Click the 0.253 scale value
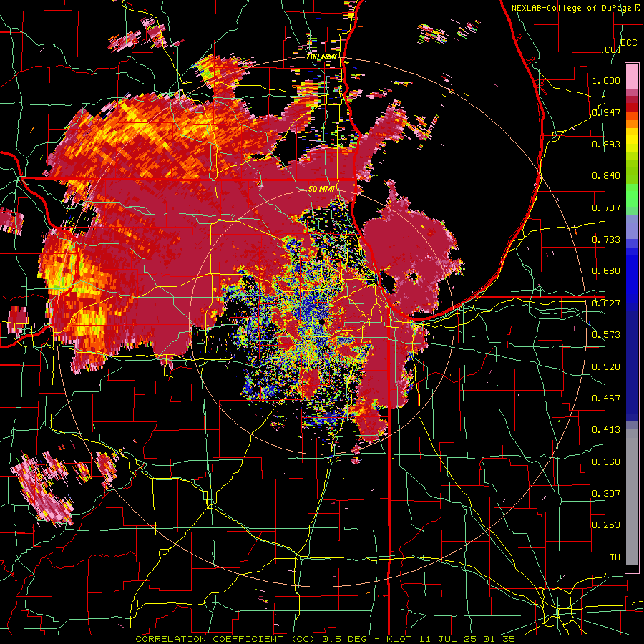This screenshot has width=644, height=644. (606, 525)
